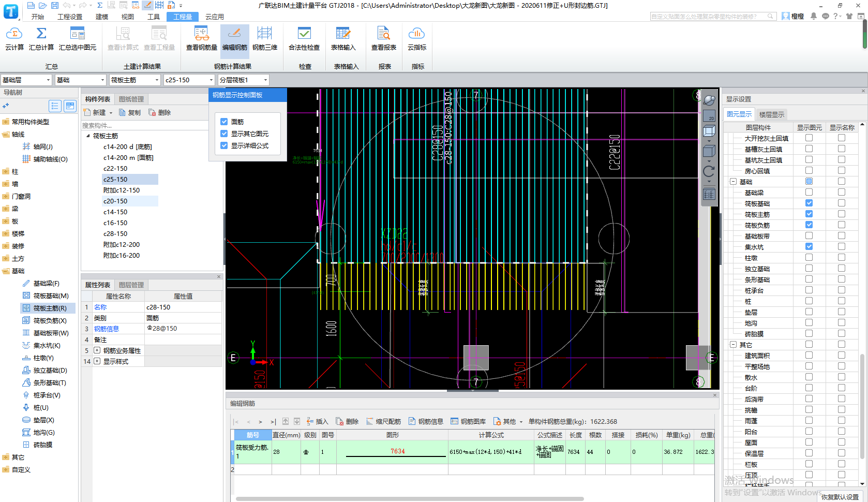The height and width of the screenshot is (502, 868).
Task: Run 合法性检查 check
Action: coord(304,38)
